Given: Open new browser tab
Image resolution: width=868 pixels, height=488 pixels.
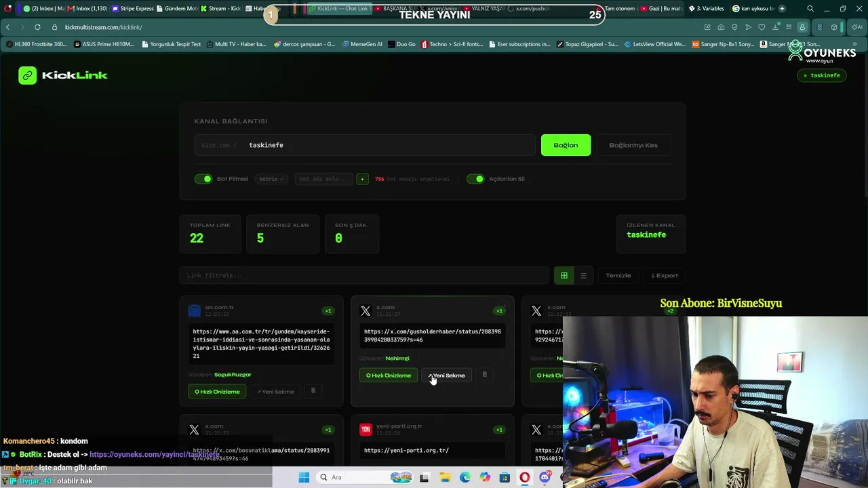Looking at the screenshot, I should click(782, 9).
